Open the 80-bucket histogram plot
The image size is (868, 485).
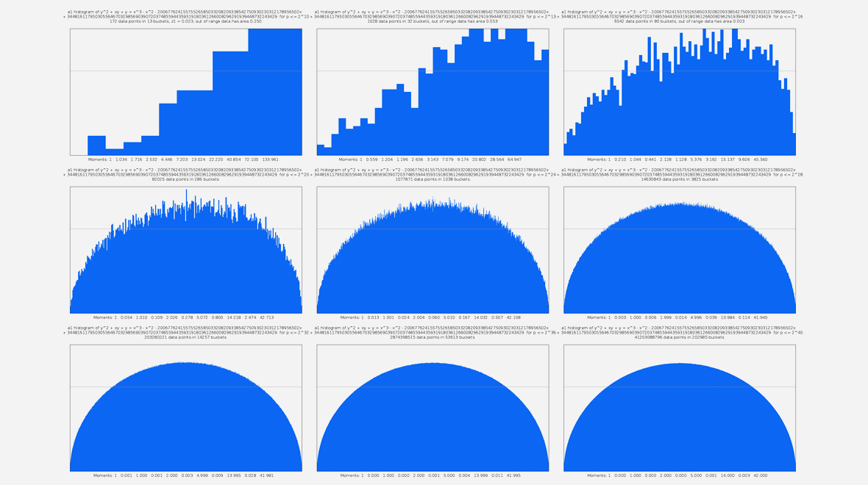680,92
